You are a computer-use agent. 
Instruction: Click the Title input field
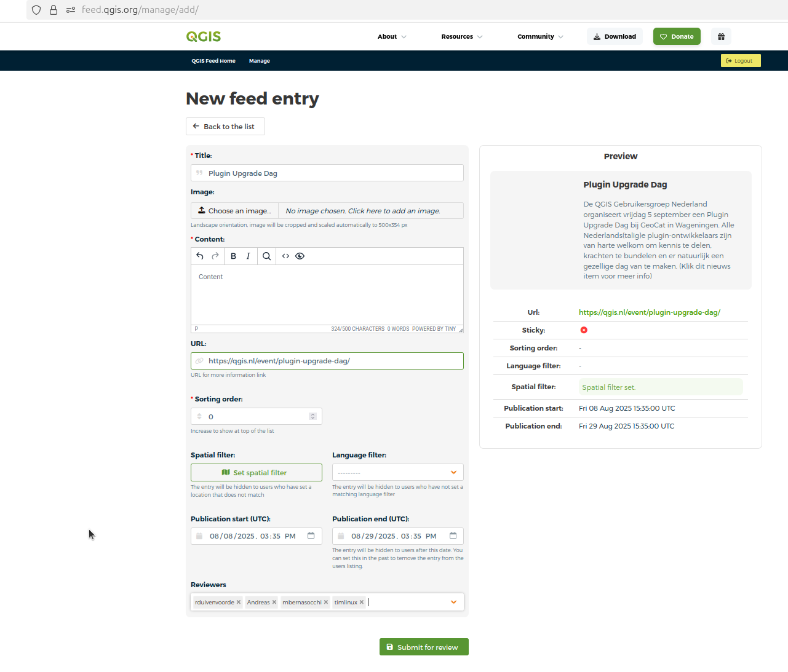[x=327, y=173]
